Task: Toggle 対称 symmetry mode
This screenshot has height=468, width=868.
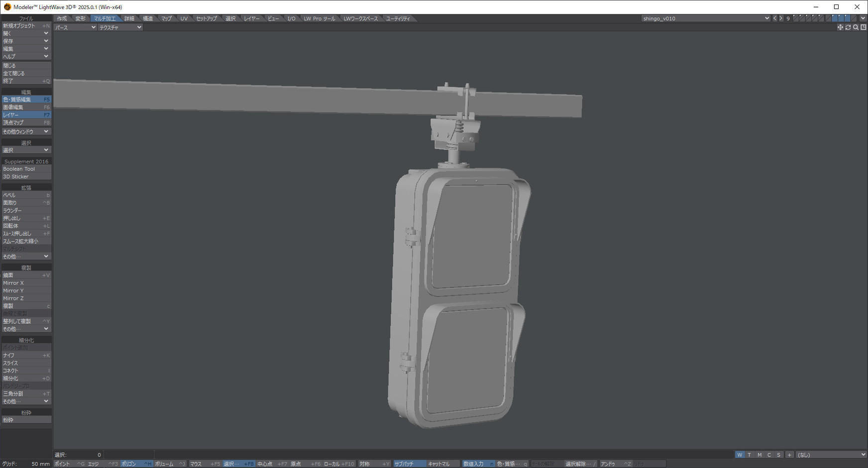Action: coord(375,464)
